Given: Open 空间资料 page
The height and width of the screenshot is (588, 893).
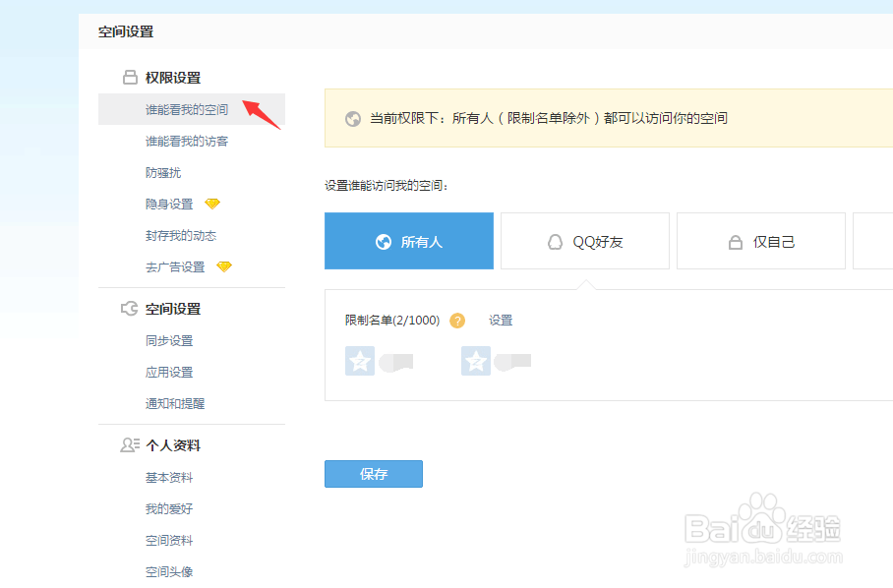Looking at the screenshot, I should (x=169, y=540).
